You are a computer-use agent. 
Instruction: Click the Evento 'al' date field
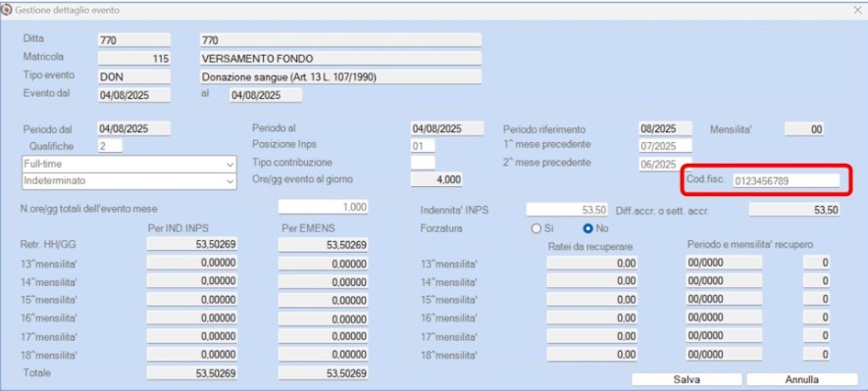click(266, 95)
